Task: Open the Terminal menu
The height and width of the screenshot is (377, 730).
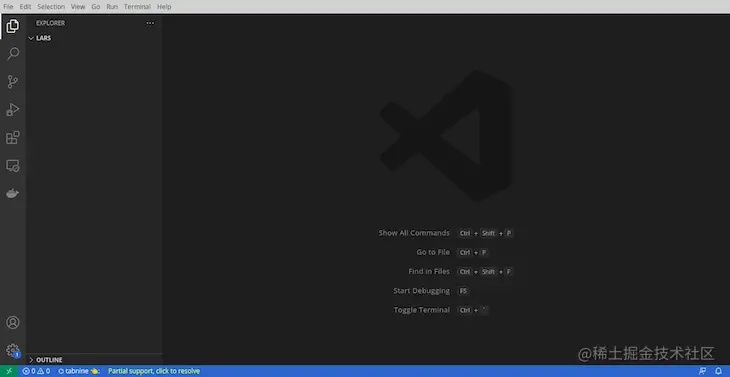Action: coord(137,7)
